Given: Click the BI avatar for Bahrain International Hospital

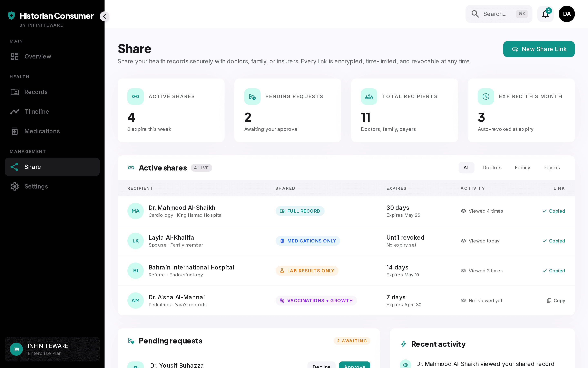Looking at the screenshot, I should (135, 271).
